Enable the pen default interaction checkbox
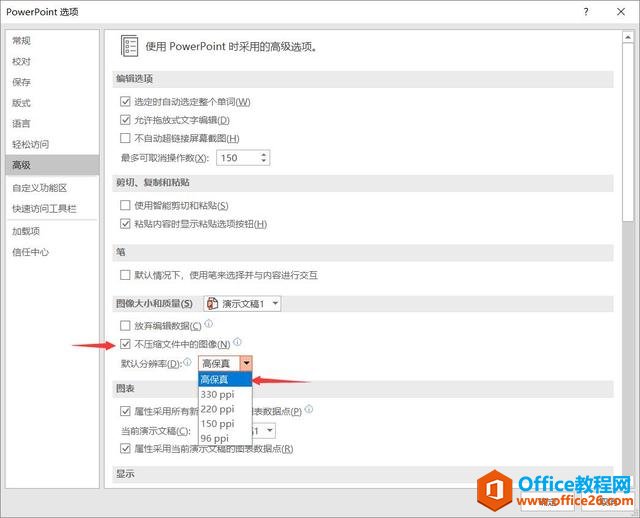Image resolution: width=640 pixels, height=518 pixels. 125,275
